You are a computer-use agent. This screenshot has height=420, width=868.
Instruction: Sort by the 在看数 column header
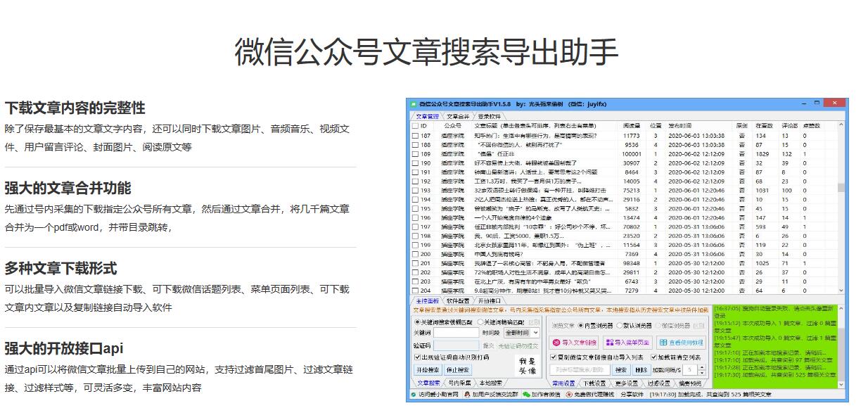(x=764, y=126)
